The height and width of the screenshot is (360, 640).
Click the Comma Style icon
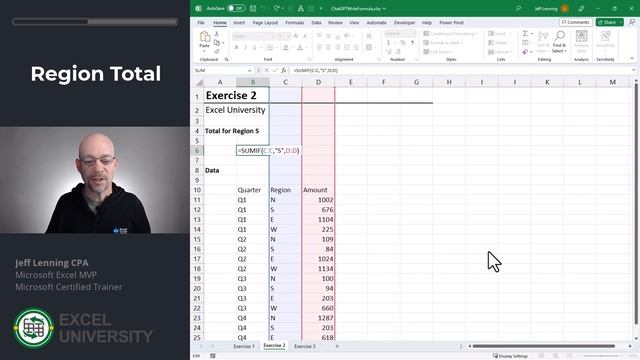click(x=412, y=42)
